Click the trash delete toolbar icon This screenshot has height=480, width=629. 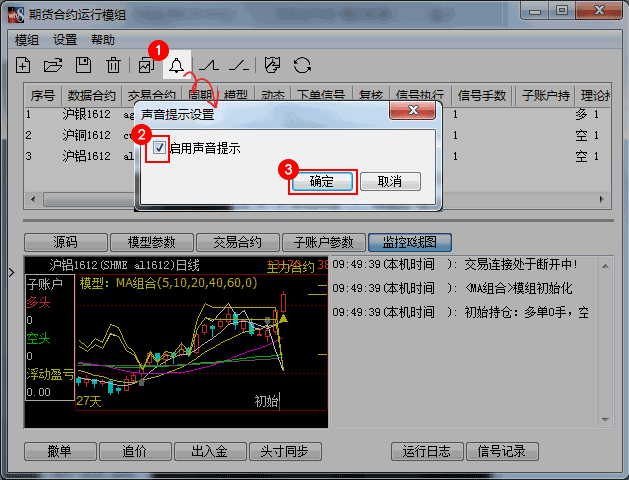(x=114, y=66)
